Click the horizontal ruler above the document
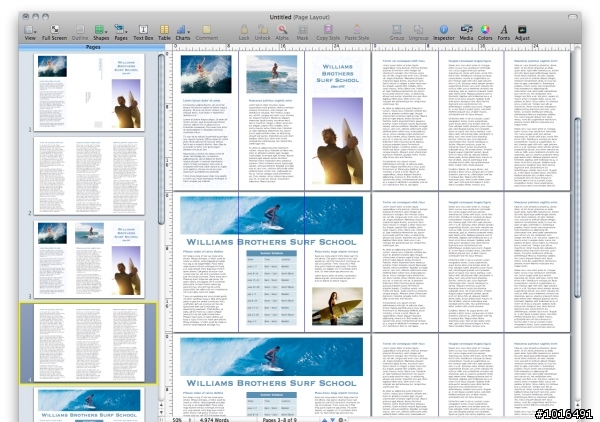The height and width of the screenshot is (422, 600). pyautogui.click(x=371, y=47)
